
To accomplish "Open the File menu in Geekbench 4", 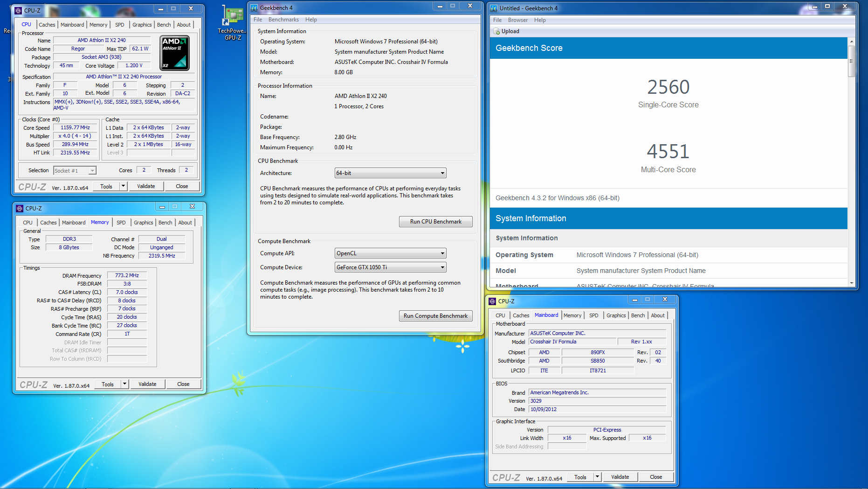I will 258,20.
